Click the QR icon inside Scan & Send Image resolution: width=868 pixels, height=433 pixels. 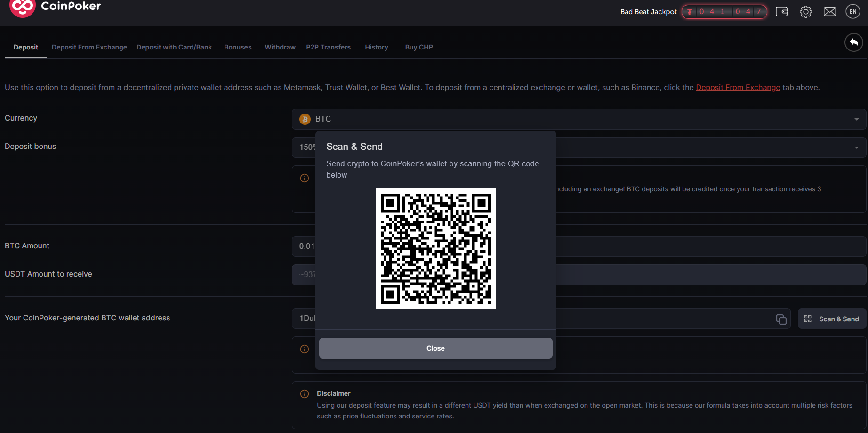pyautogui.click(x=808, y=319)
